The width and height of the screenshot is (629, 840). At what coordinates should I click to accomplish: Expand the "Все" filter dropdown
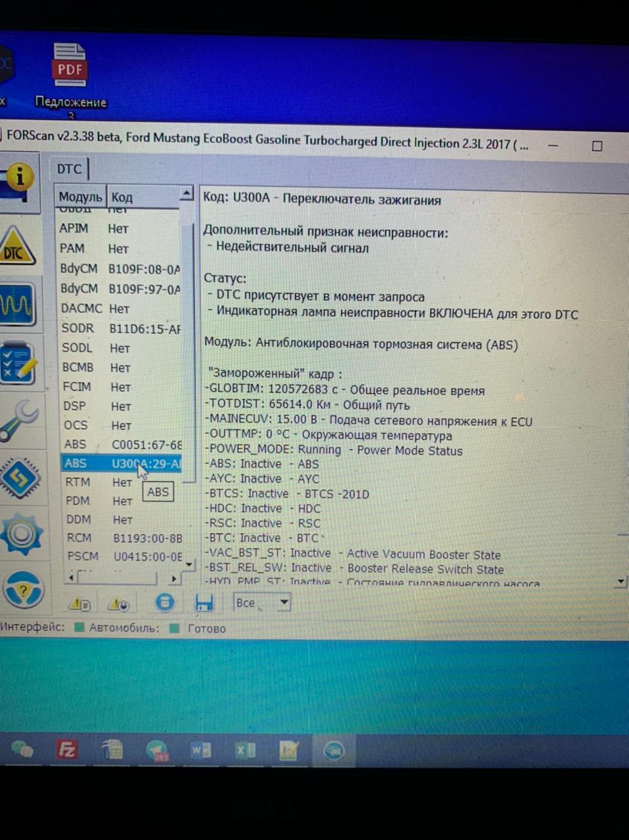284,602
